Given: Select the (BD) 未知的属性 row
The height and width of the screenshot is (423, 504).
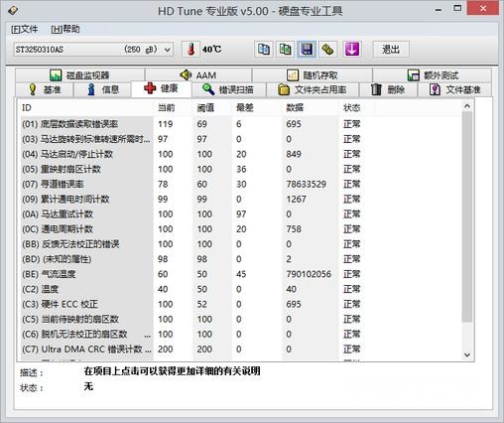Looking at the screenshot, I should tap(191, 259).
